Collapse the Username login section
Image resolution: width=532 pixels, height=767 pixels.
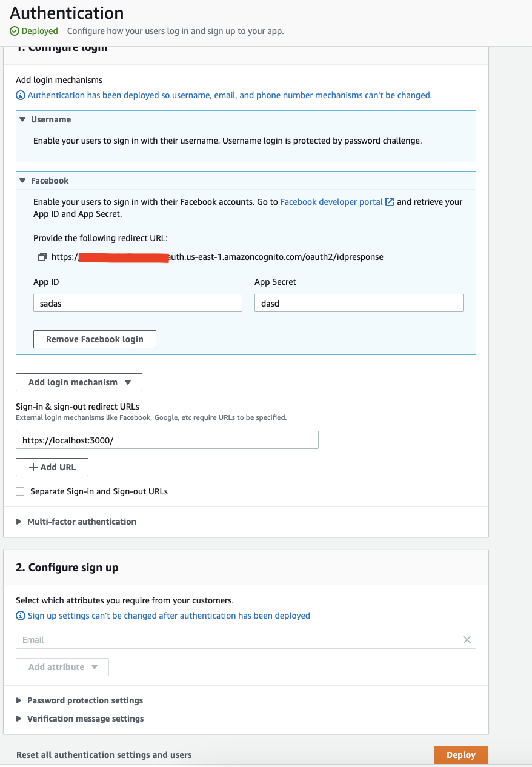22,119
